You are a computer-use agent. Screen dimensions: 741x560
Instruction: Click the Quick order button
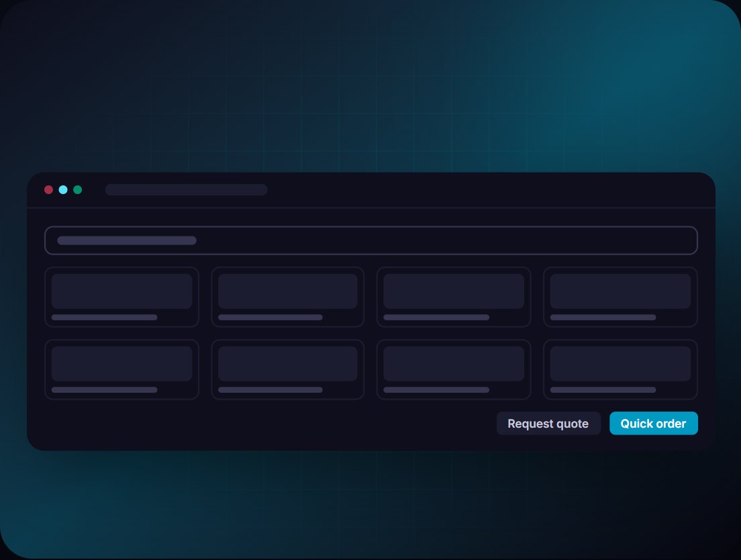[654, 424]
